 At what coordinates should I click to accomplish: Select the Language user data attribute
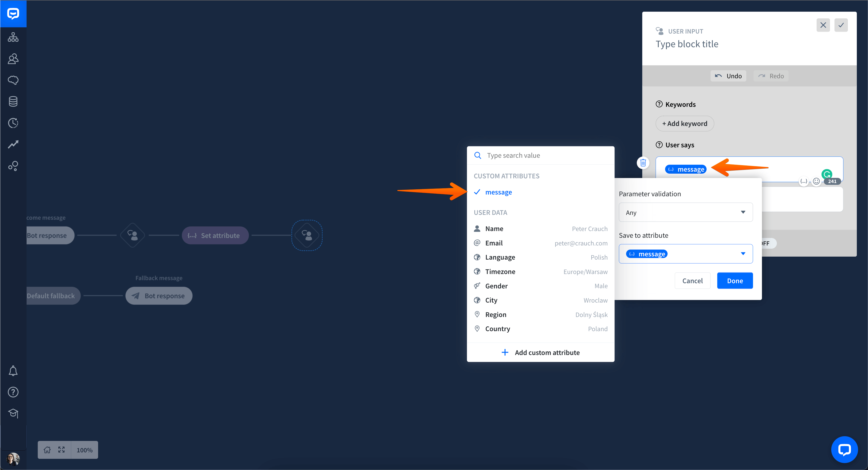coord(540,257)
